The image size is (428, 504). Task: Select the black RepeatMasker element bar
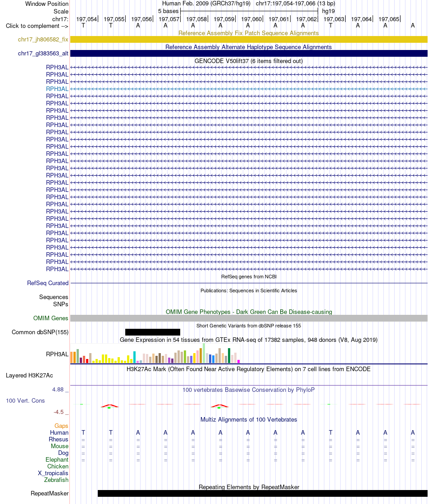(x=263, y=493)
